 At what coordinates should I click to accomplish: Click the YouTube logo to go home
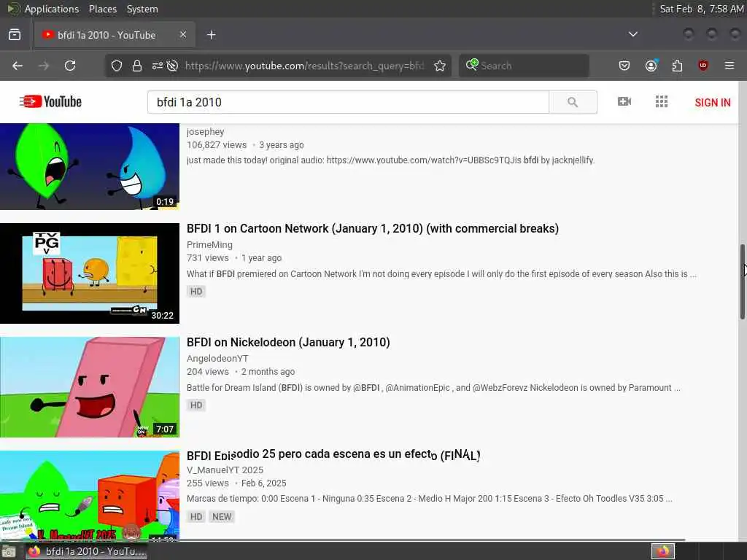point(50,101)
